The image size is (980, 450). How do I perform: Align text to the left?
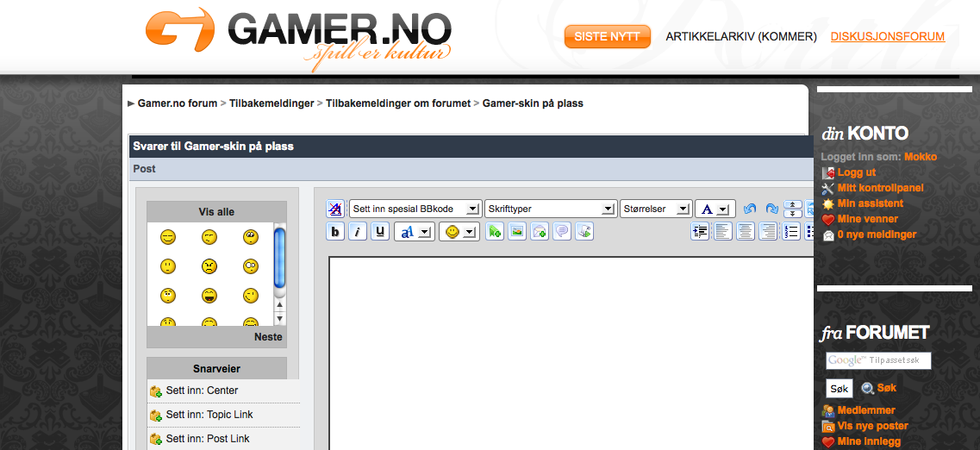[722, 232]
